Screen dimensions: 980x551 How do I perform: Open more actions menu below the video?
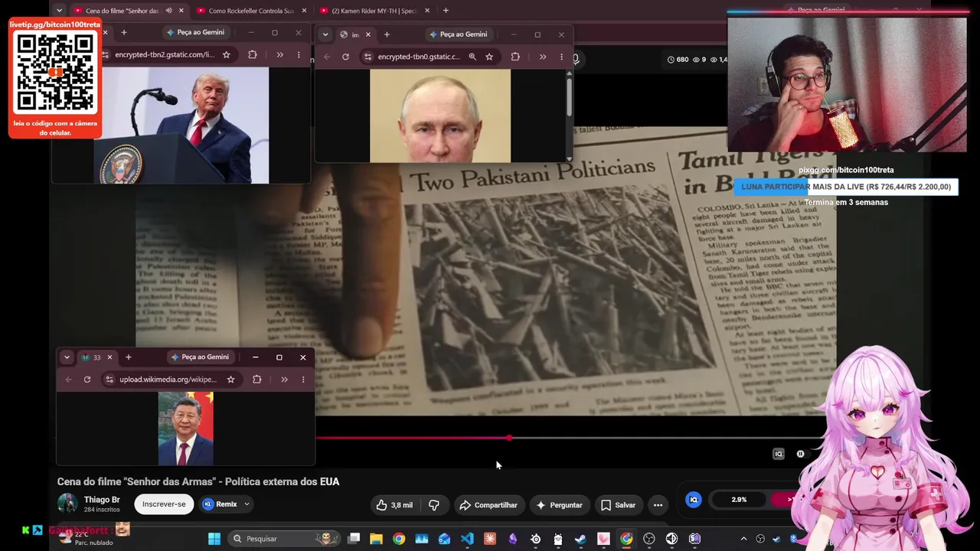tap(658, 505)
